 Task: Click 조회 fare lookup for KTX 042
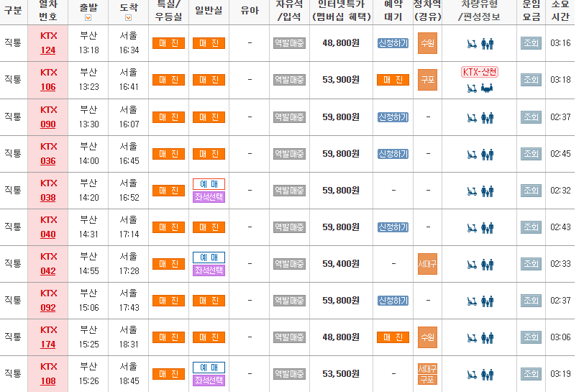[531, 264]
